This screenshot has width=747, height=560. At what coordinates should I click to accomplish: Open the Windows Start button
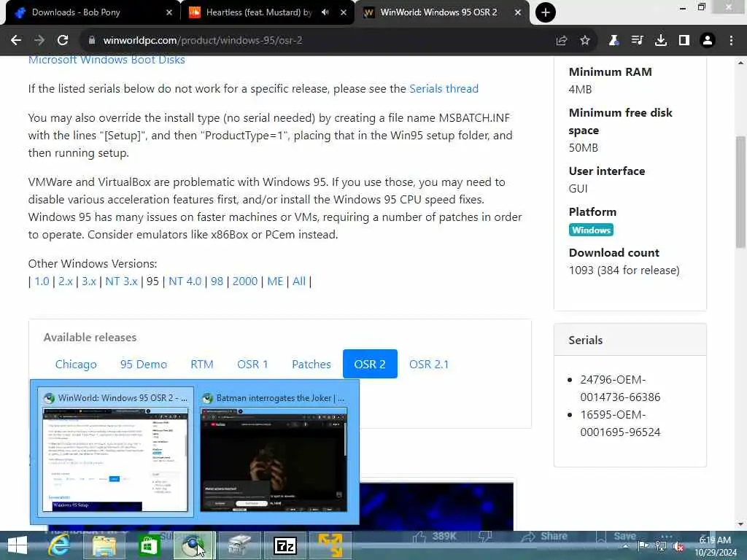tap(18, 545)
